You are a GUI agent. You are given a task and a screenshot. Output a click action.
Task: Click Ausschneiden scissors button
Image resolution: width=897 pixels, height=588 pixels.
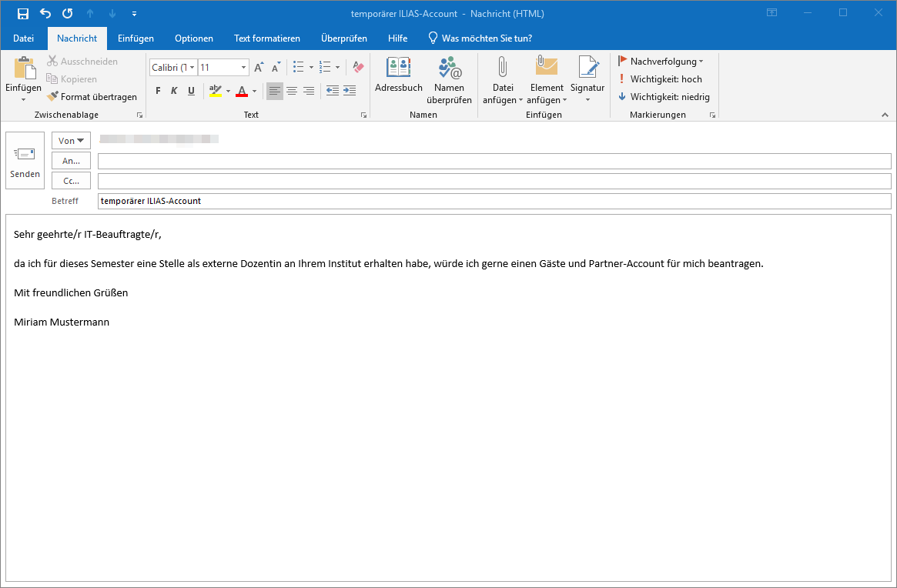[x=82, y=62]
